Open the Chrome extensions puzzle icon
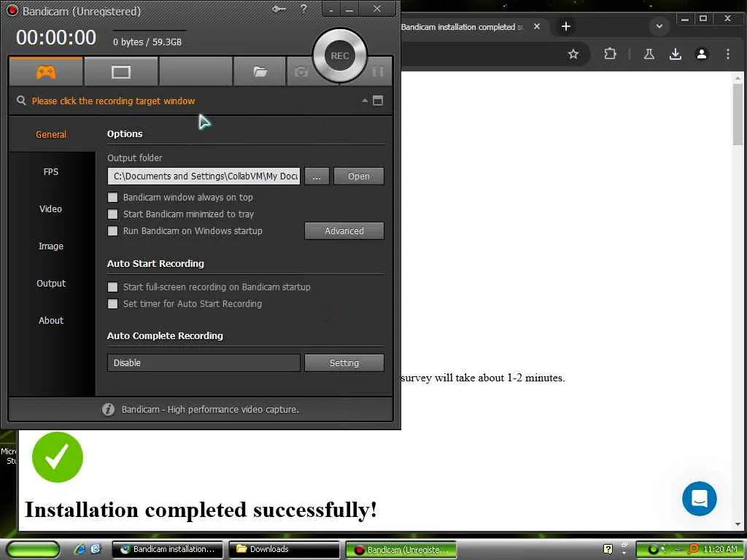This screenshot has height=560, width=747. 610,54
